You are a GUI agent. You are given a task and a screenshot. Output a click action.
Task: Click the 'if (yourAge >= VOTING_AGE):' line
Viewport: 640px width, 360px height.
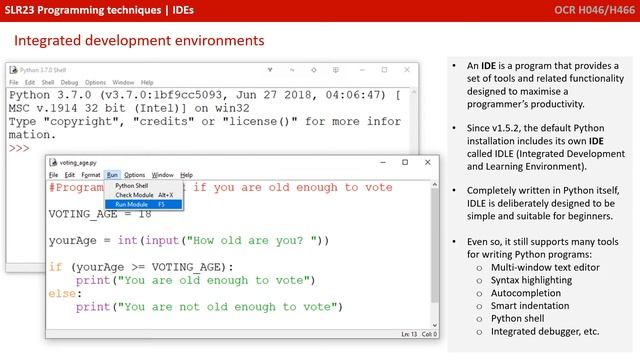pyautogui.click(x=141, y=267)
